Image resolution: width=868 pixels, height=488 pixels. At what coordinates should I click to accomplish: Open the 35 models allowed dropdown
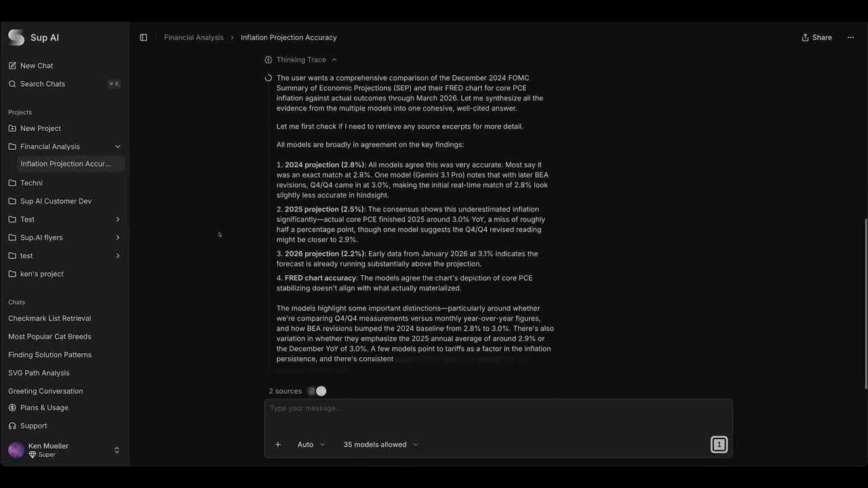(x=381, y=445)
